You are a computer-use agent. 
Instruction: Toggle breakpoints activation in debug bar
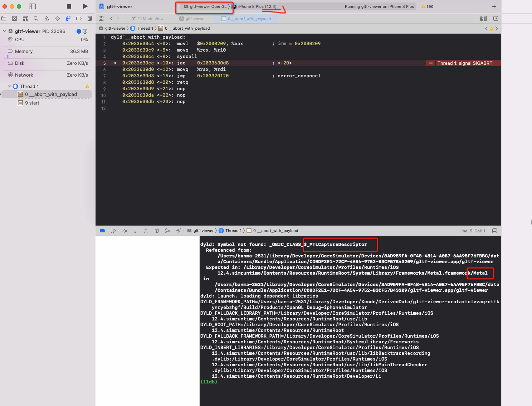[x=102, y=231]
